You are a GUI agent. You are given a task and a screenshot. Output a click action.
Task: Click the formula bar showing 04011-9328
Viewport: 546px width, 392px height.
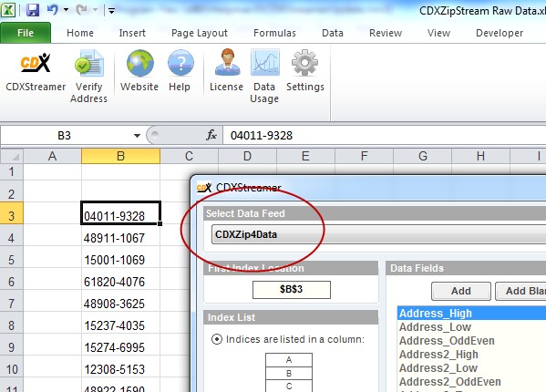coord(385,136)
